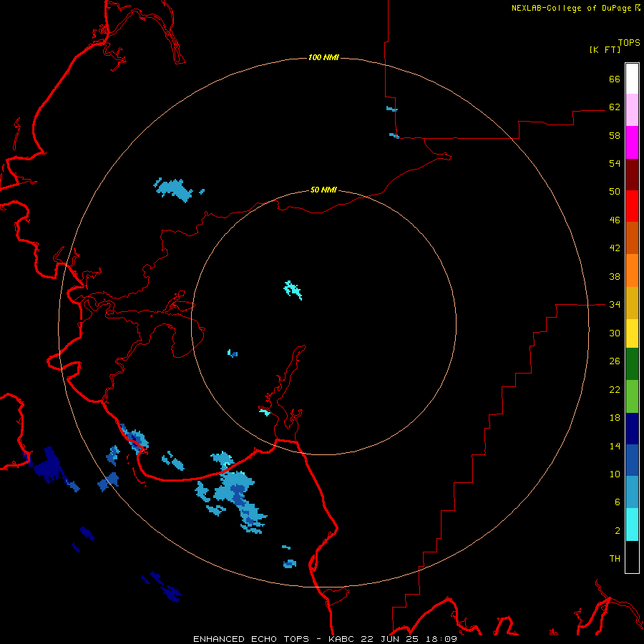Screen dimensions: 644x644
Task: Pick the gold mustard legend swatch
Action: [x=632, y=303]
